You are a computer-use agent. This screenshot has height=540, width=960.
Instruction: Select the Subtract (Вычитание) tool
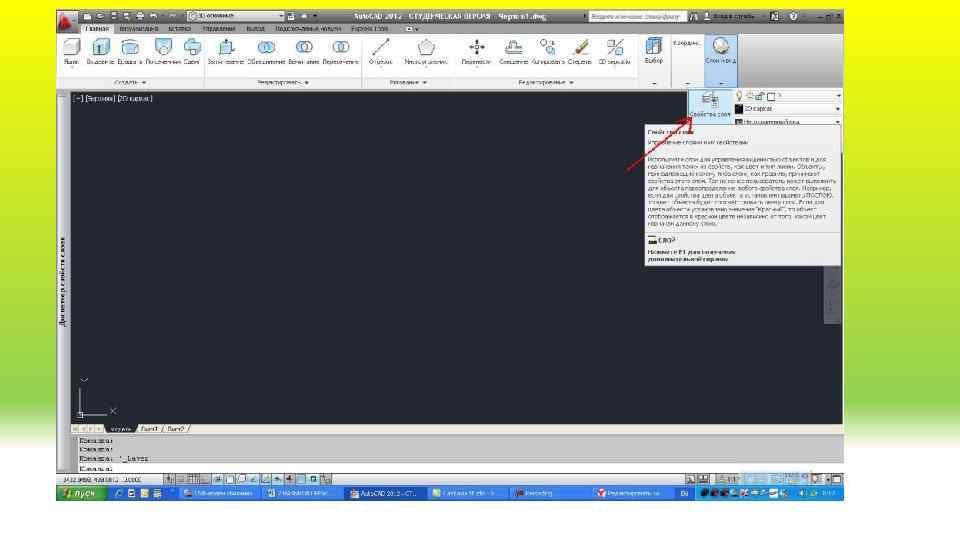304,51
